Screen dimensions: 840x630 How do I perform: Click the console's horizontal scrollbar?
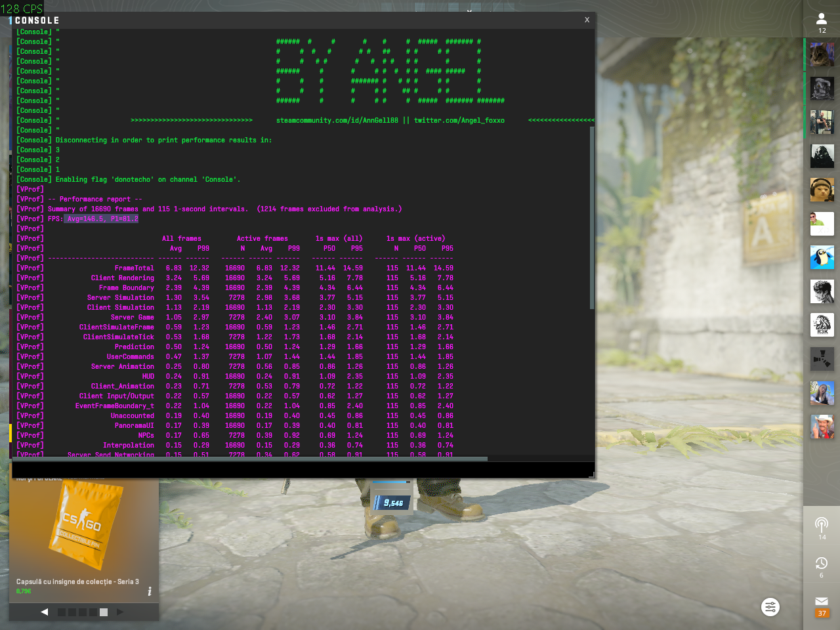(249, 458)
